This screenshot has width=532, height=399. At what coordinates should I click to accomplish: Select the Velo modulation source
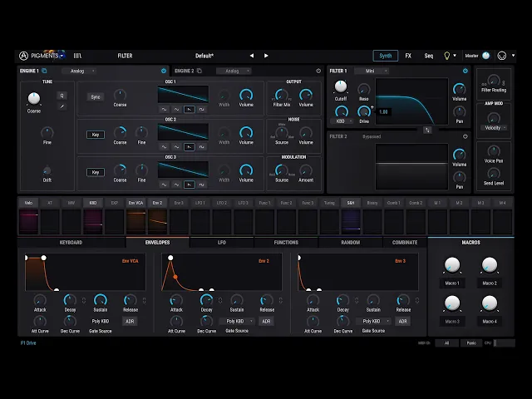(28, 203)
